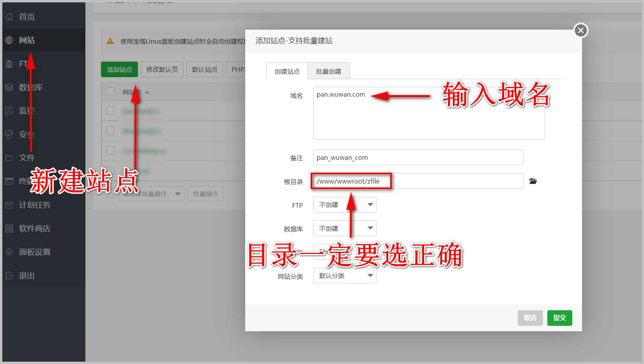
Task: Expand the 数据库 不创建 dropdown
Action: click(345, 228)
